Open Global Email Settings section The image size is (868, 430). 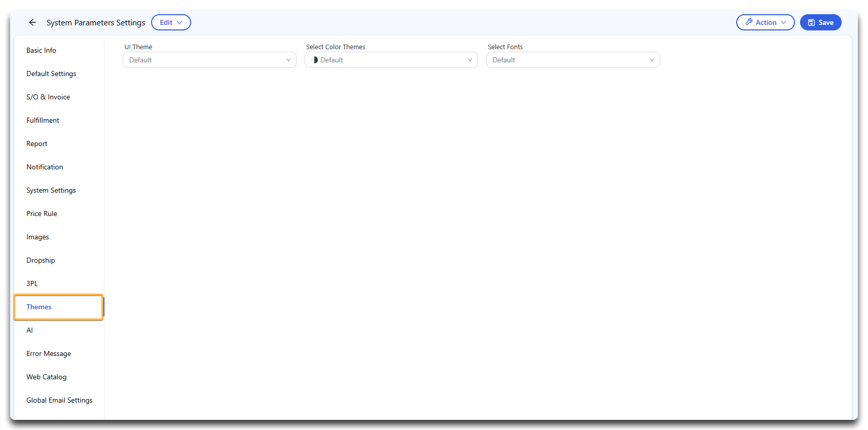(59, 400)
